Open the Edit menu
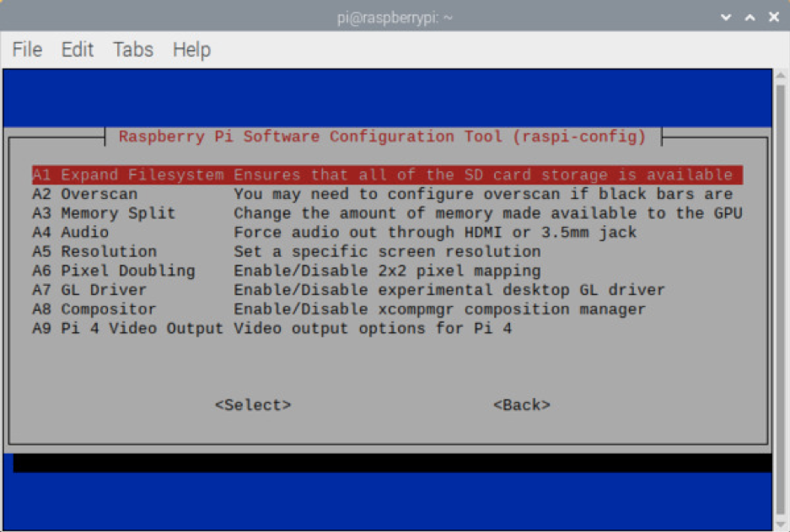Viewport: 790px width, 532px height. click(x=77, y=50)
